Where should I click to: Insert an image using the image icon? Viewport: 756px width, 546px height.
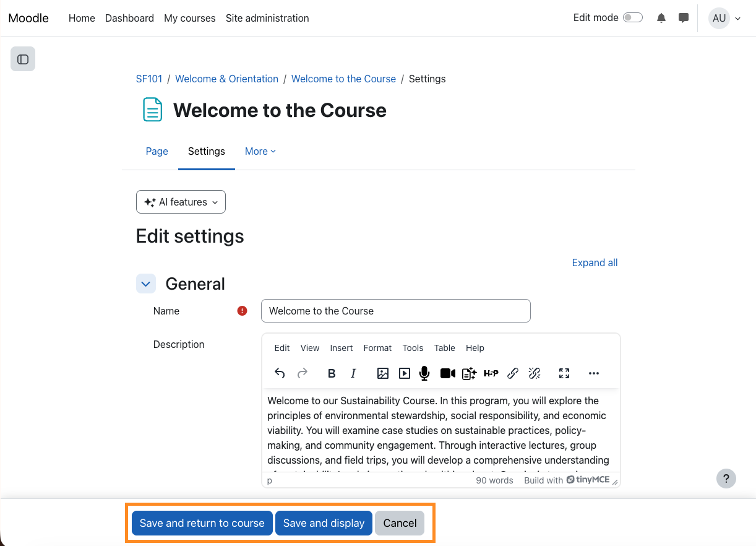383,373
